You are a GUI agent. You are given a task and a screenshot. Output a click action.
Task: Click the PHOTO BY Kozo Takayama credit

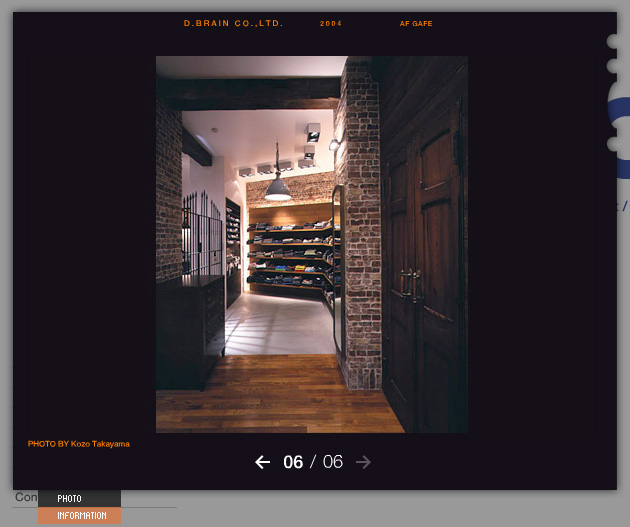point(79,444)
